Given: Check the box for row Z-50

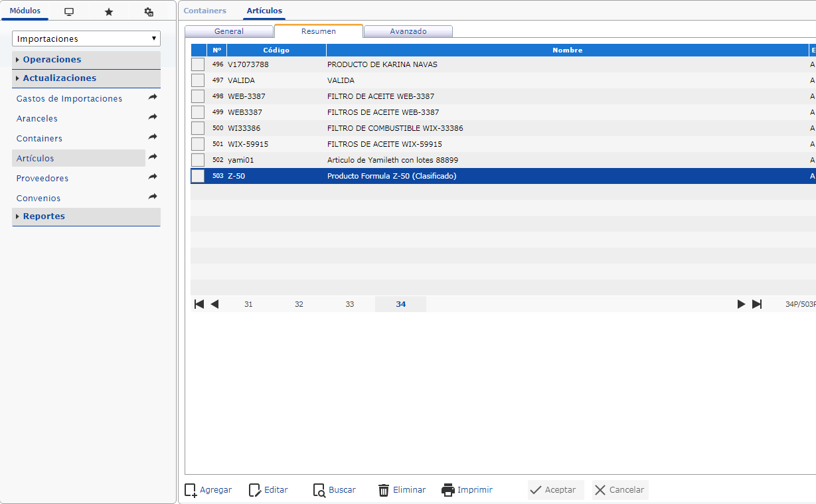Looking at the screenshot, I should tap(198, 176).
